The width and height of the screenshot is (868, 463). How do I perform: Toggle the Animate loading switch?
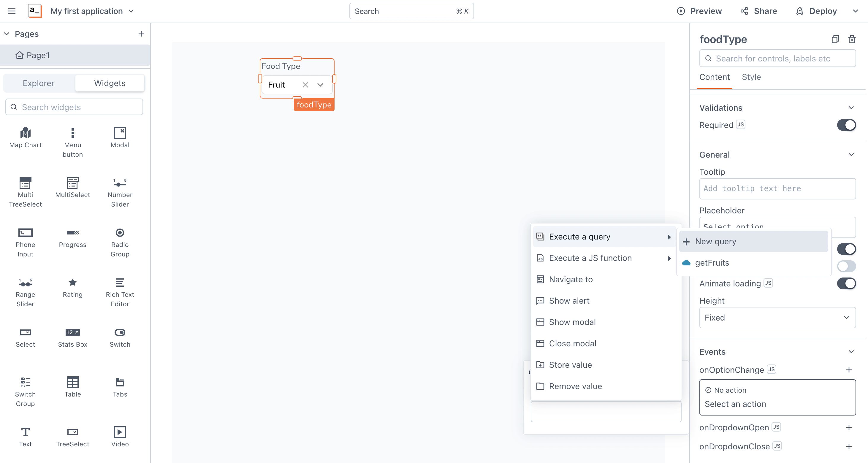(846, 283)
